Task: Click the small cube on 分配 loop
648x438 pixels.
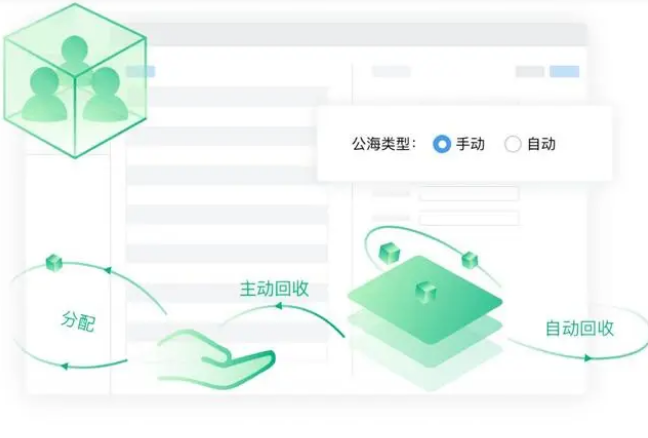Action: [54, 262]
